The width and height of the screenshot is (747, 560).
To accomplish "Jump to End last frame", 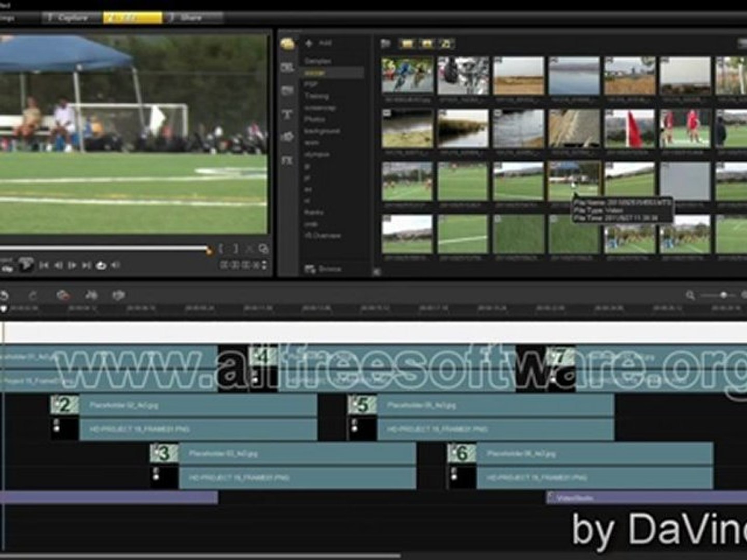I will click(87, 265).
